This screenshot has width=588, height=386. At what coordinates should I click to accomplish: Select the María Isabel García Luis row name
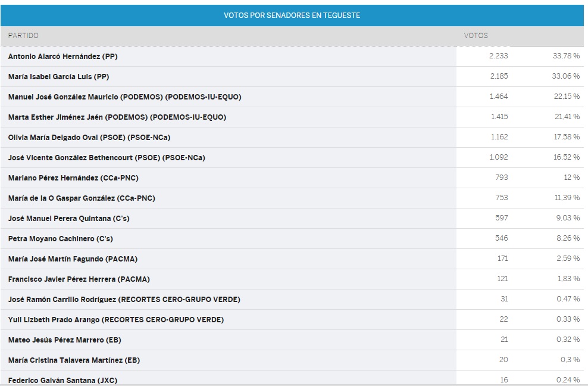pos(59,77)
